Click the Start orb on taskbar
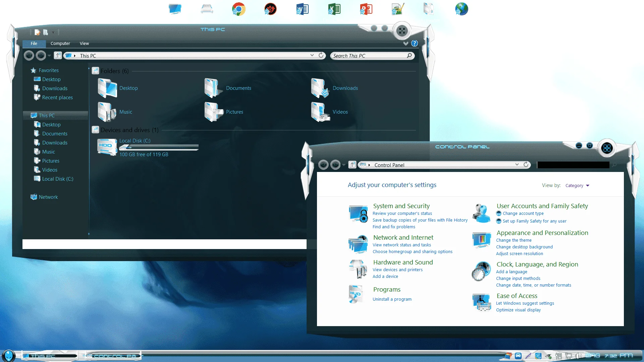This screenshot has width=644, height=362. pyautogui.click(x=8, y=356)
